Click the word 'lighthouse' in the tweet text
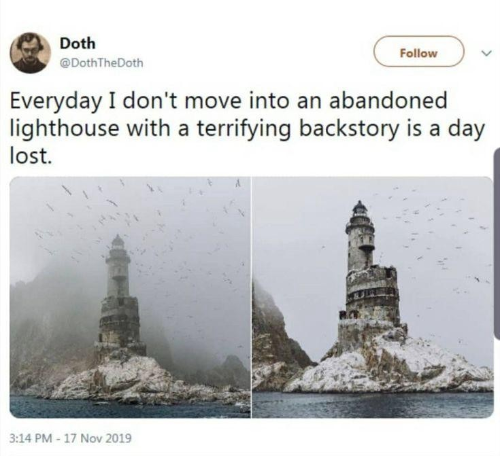500x456 pixels. pos(64,129)
